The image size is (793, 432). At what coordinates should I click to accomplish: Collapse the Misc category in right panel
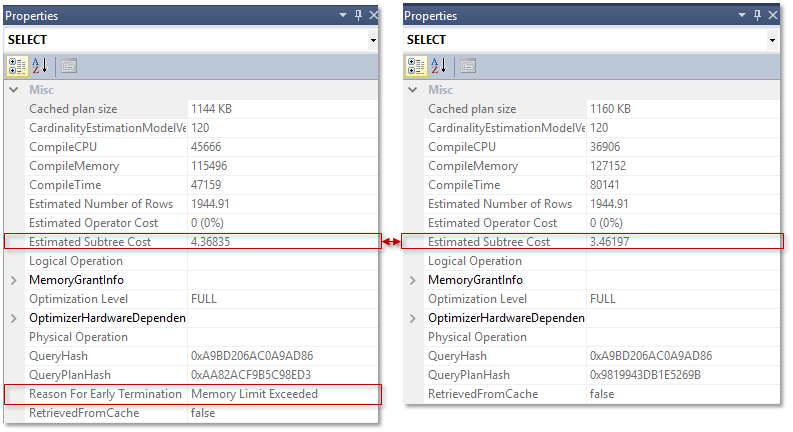(413, 90)
